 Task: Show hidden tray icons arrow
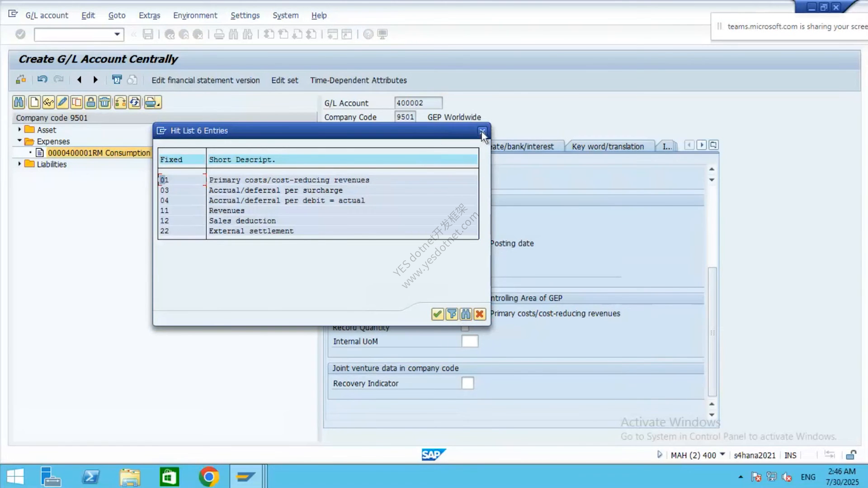pyautogui.click(x=741, y=477)
